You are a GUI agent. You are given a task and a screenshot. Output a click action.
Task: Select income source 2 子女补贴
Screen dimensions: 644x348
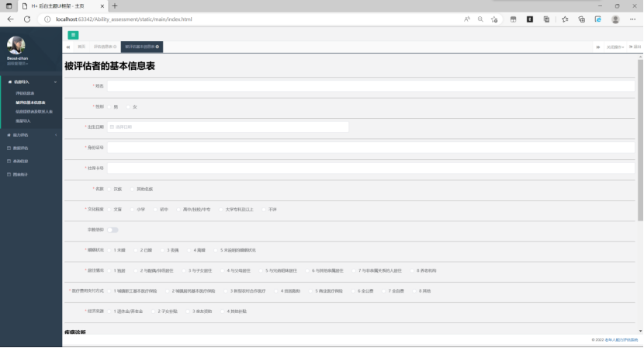click(154, 311)
